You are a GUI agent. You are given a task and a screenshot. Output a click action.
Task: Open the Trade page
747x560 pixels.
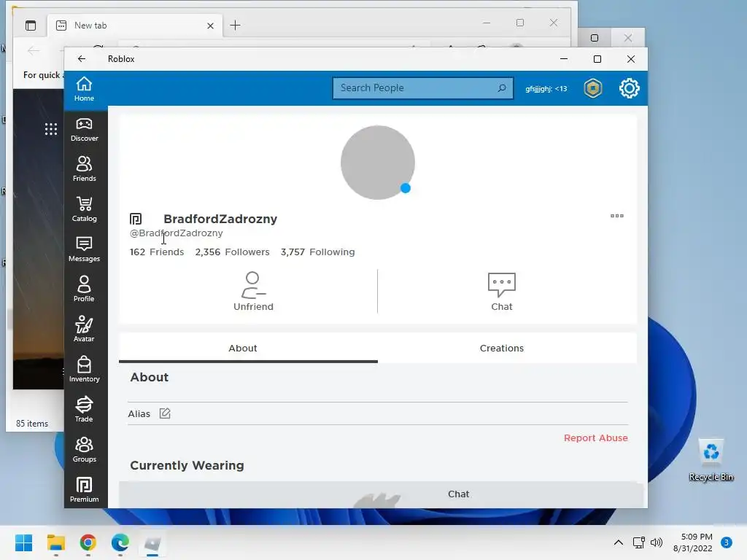[84, 410]
